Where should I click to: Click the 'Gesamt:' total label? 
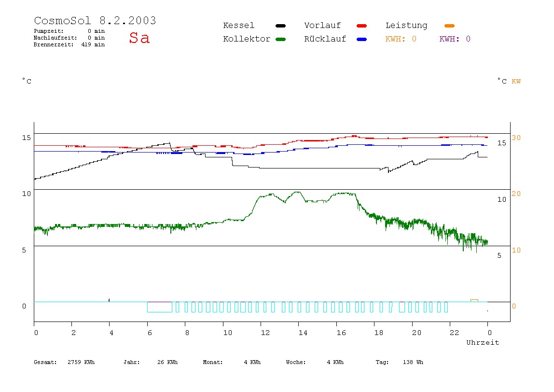tap(45, 362)
